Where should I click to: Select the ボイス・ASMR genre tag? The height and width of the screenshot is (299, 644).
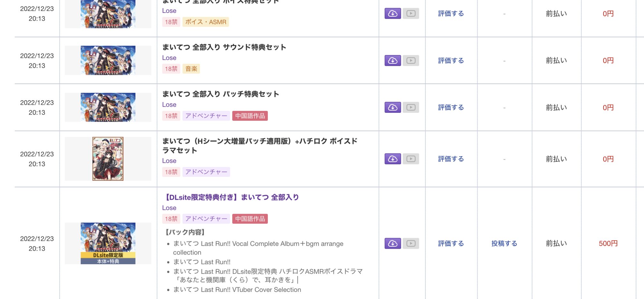coord(205,22)
